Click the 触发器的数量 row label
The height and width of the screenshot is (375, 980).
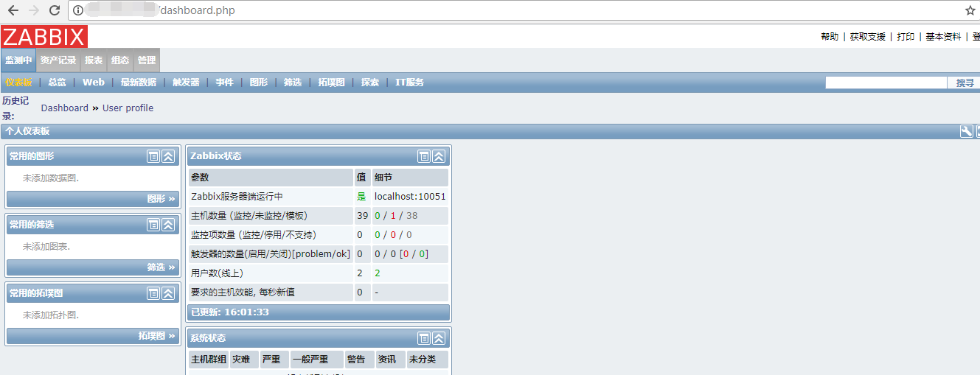click(x=271, y=254)
